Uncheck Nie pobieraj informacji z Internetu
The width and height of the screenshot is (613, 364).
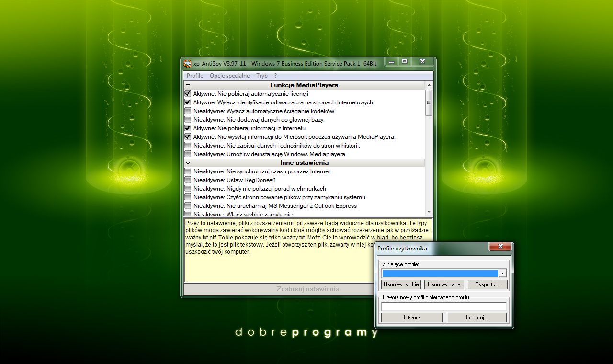coord(188,128)
